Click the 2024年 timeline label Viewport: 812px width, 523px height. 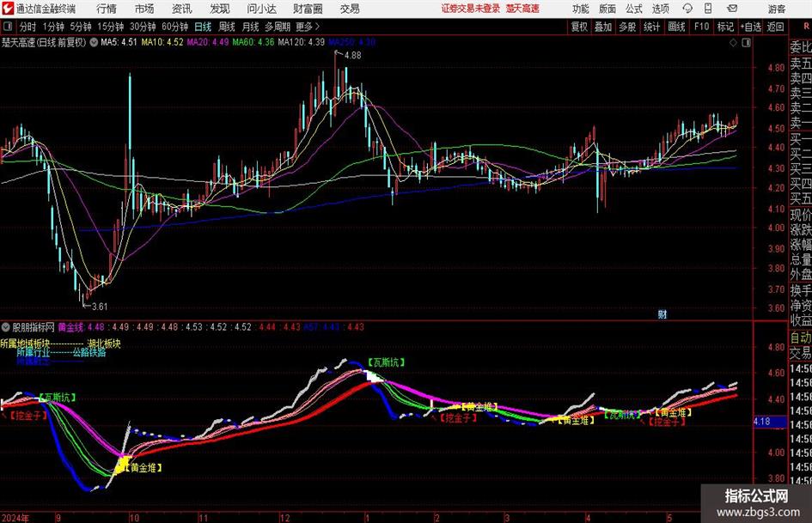[15, 518]
